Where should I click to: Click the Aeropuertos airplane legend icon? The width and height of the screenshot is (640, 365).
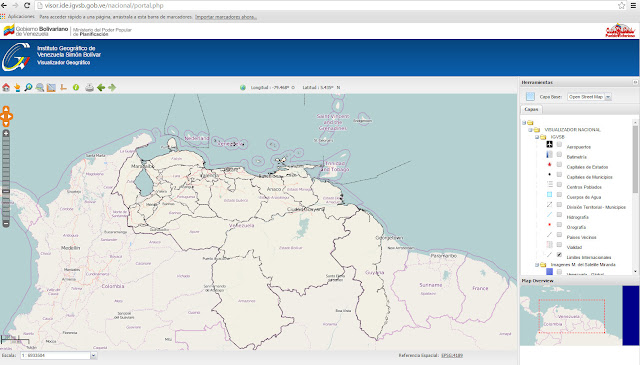click(549, 144)
